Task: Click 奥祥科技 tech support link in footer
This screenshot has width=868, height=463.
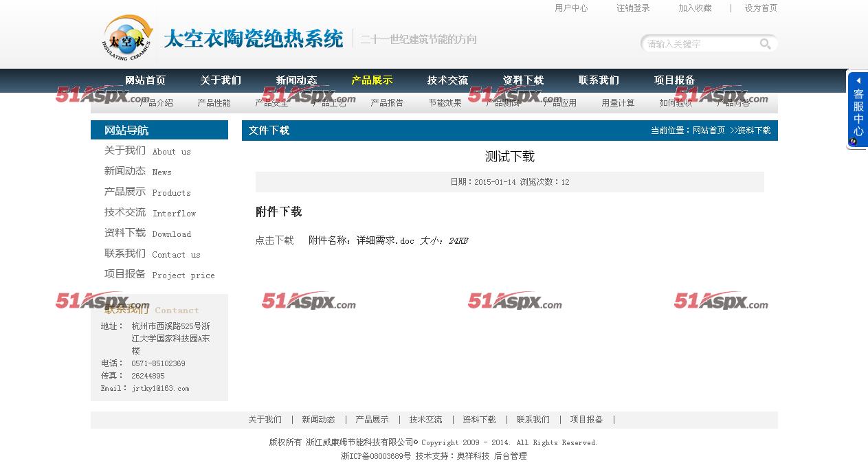Action: tap(473, 456)
